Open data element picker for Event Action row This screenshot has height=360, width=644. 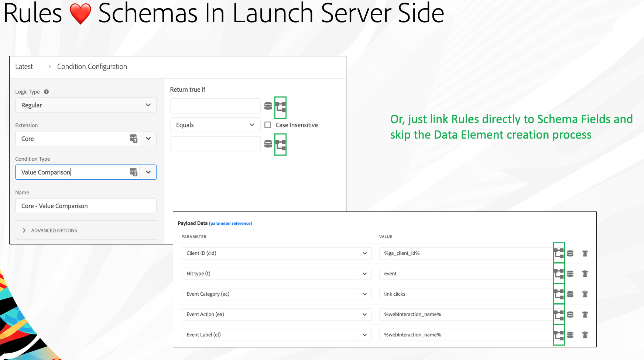coord(570,314)
